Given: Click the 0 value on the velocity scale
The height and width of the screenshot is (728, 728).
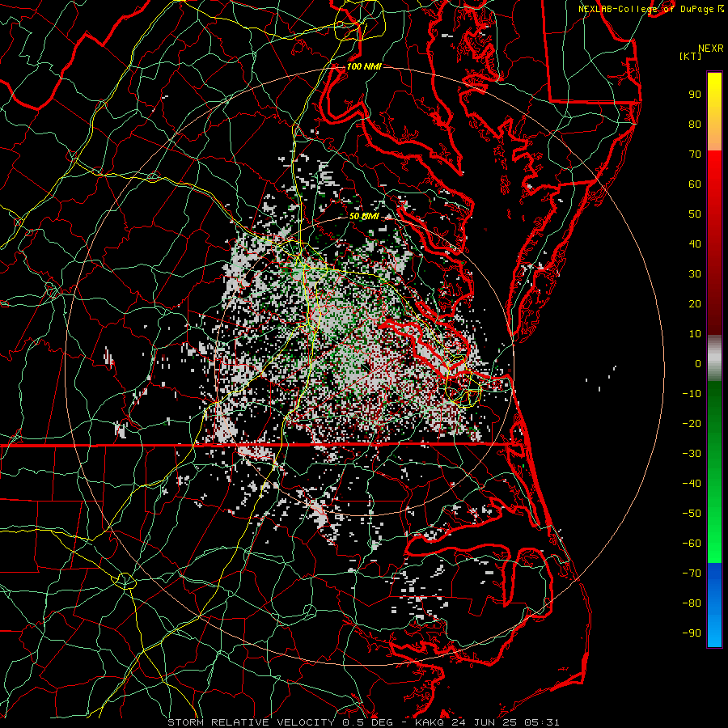Looking at the screenshot, I should click(698, 363).
